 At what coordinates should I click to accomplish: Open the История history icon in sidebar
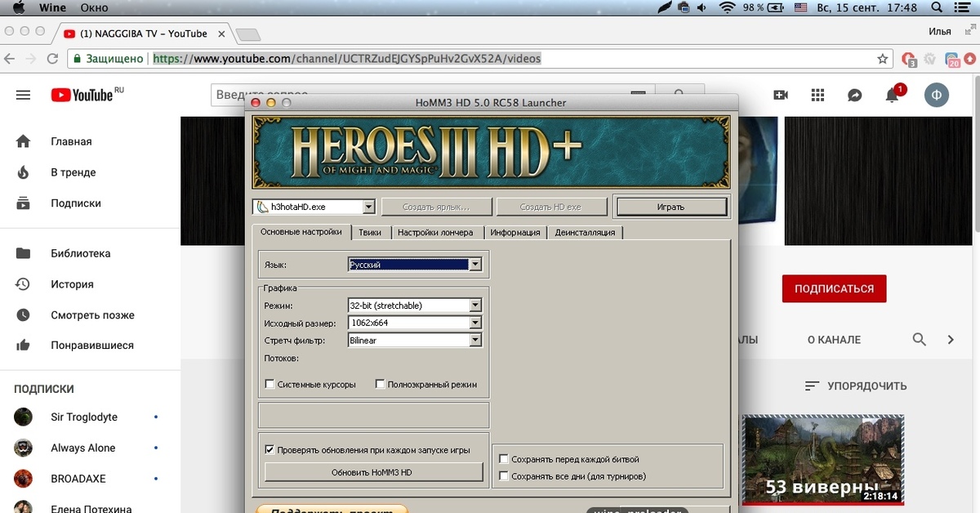pyautogui.click(x=23, y=283)
